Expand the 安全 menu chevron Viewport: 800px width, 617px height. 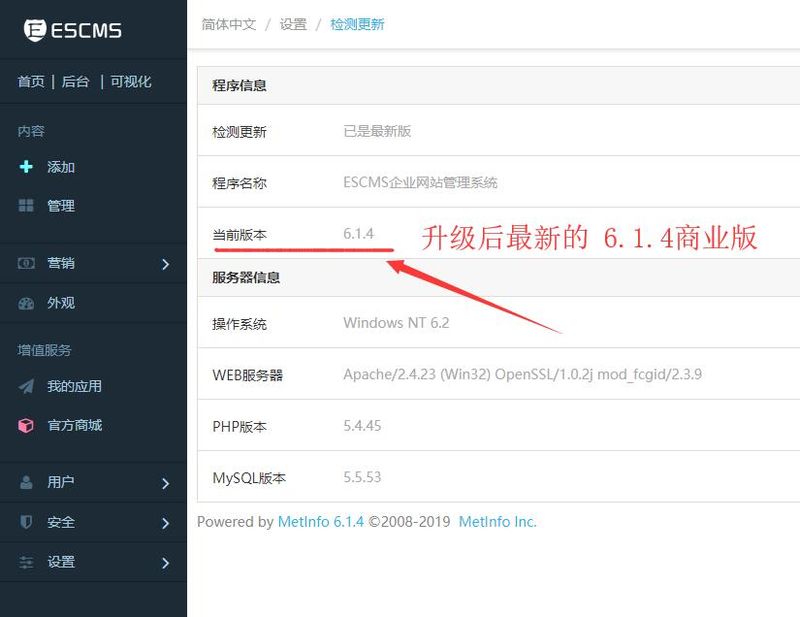coord(165,523)
